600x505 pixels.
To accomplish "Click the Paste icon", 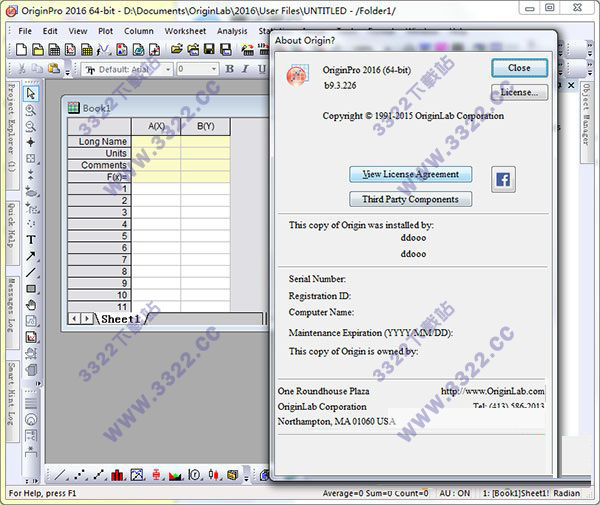I will [54, 69].
